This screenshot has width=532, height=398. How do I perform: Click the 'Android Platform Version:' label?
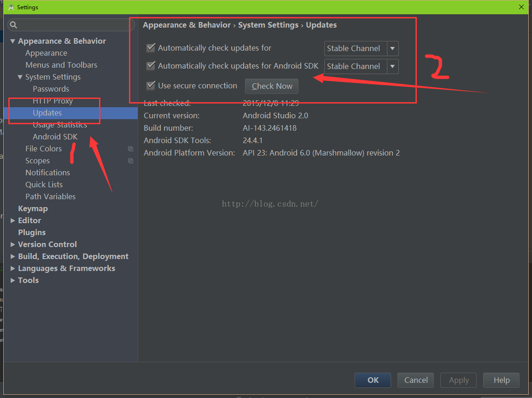coord(189,153)
